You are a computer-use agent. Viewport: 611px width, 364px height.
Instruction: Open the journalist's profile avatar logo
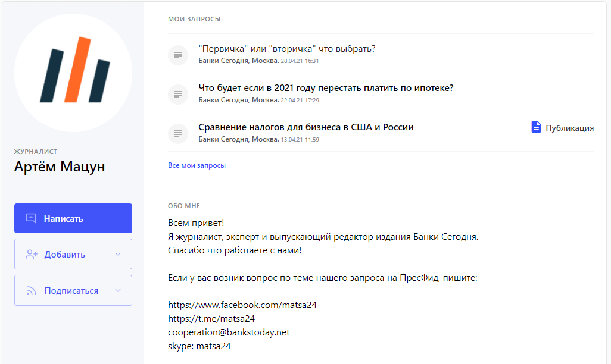coord(73,73)
